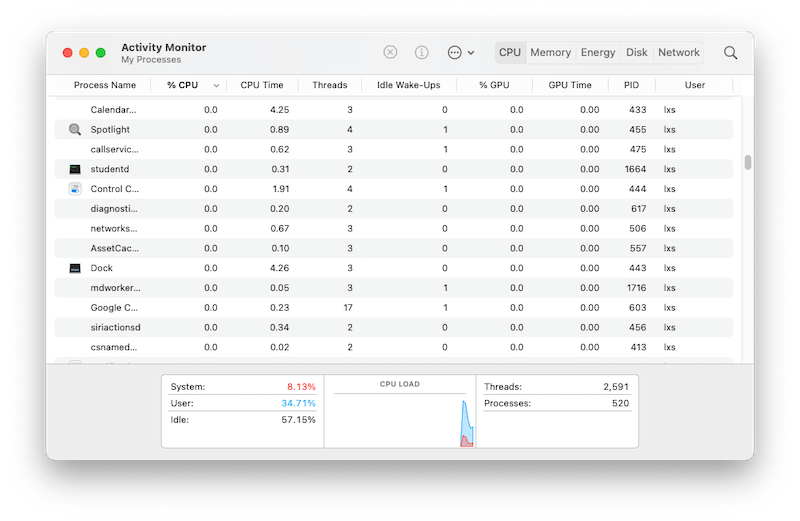Switch to the Network tab
Image resolution: width=800 pixels, height=521 pixels.
[679, 53]
